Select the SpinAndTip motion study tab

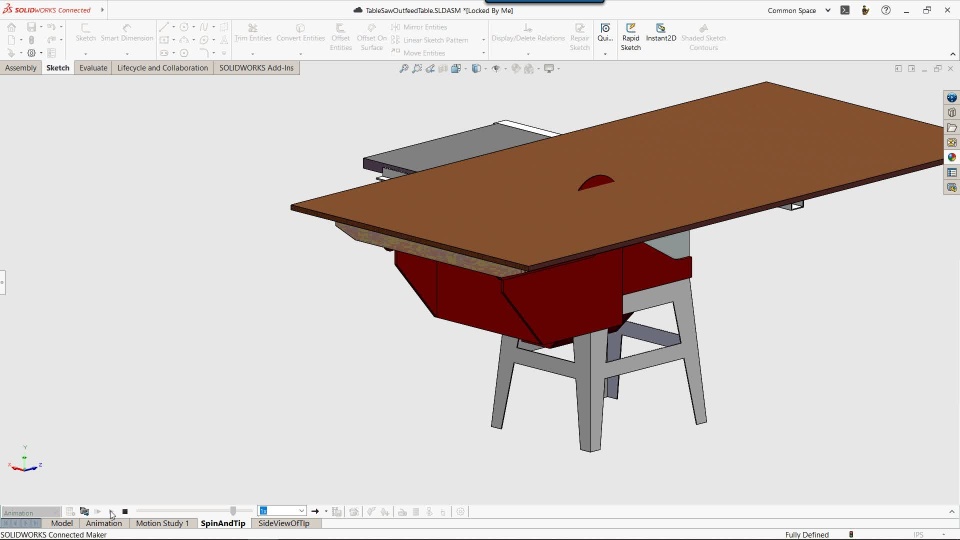[x=223, y=523]
